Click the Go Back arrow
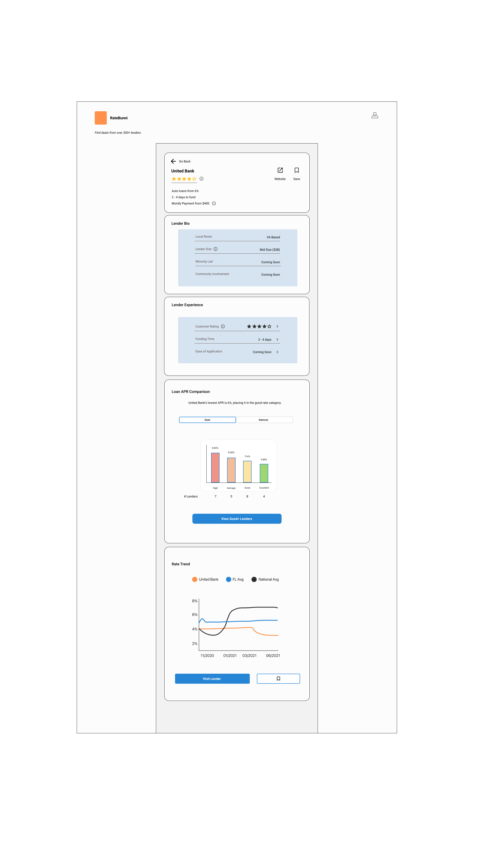This screenshot has width=504, height=841. click(x=173, y=161)
